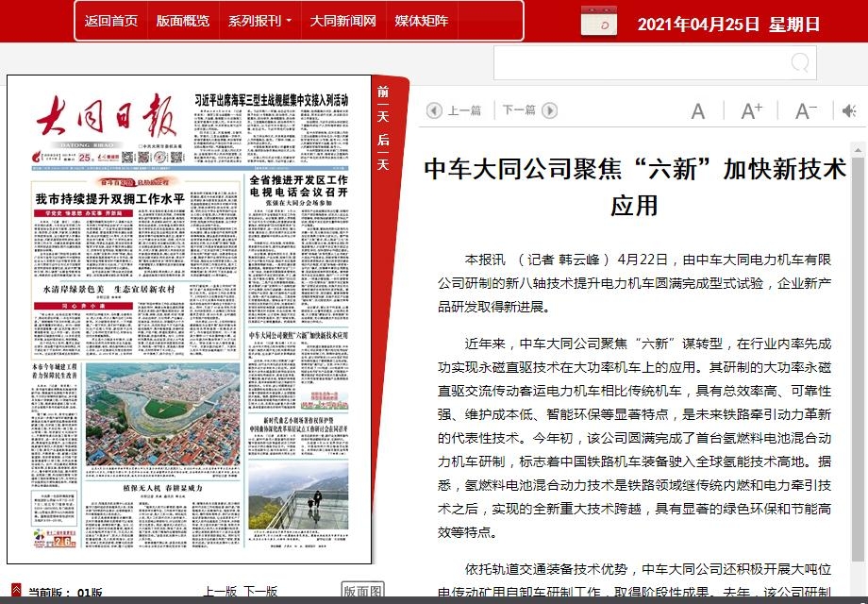Image resolution: width=868 pixels, height=604 pixels.
Task: Click the paragraph starting 本报讯 (记者 韩云峰)
Action: [x=634, y=283]
